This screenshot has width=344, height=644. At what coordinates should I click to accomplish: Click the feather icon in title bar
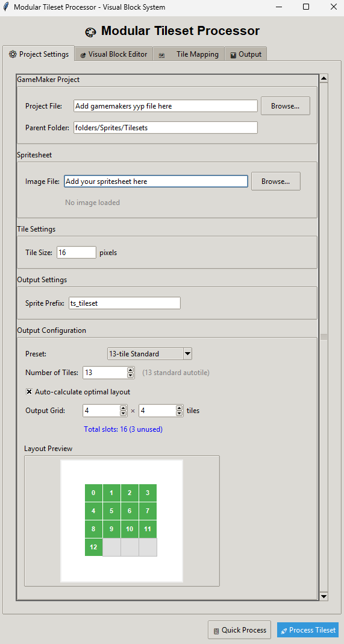[x=6, y=7]
